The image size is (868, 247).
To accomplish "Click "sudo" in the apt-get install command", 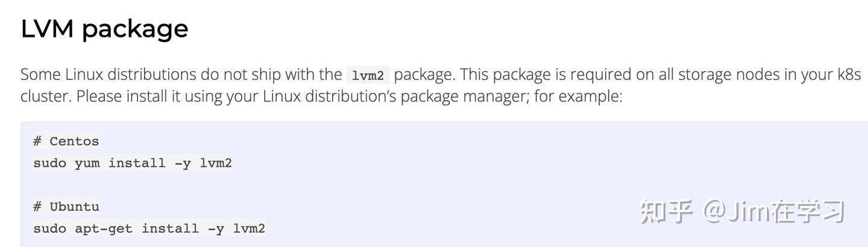I will click(x=49, y=228).
